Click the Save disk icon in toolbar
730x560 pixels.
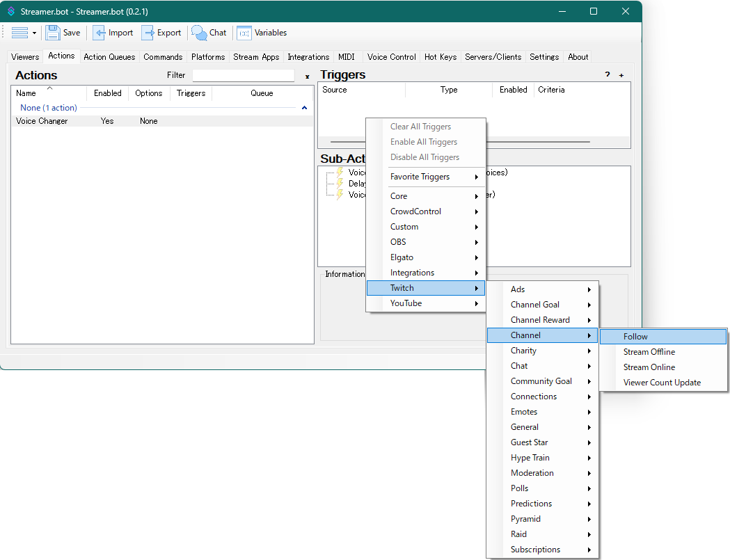pyautogui.click(x=53, y=33)
